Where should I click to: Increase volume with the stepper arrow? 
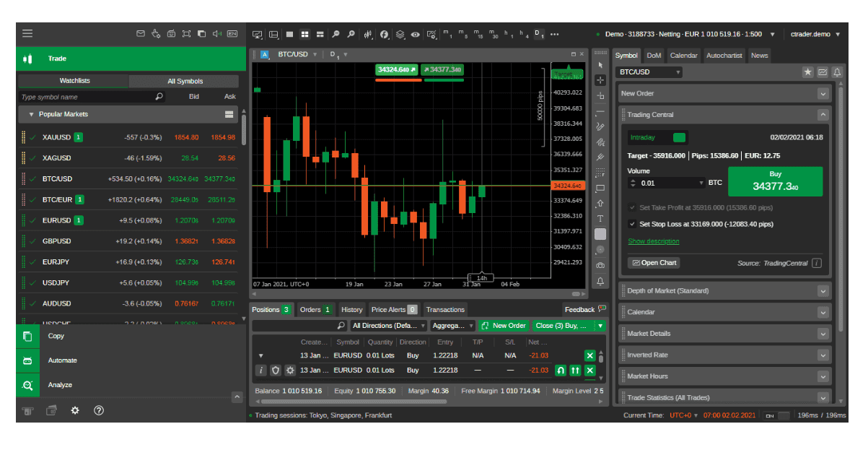pyautogui.click(x=632, y=180)
